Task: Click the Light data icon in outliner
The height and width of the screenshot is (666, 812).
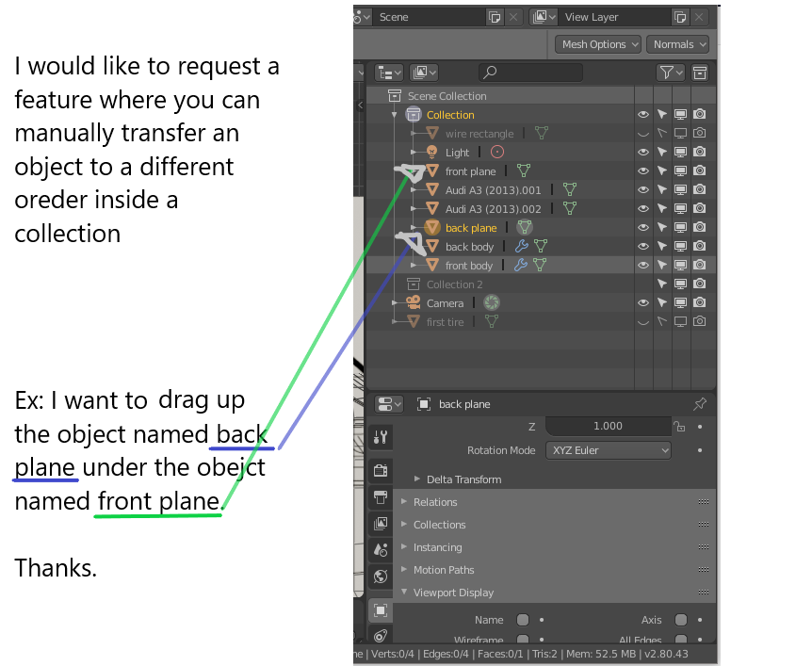Action: tap(497, 152)
